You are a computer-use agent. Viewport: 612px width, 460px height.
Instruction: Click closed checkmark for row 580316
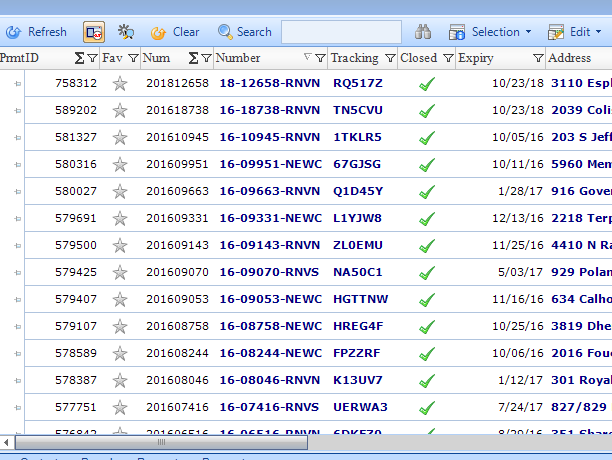(427, 165)
